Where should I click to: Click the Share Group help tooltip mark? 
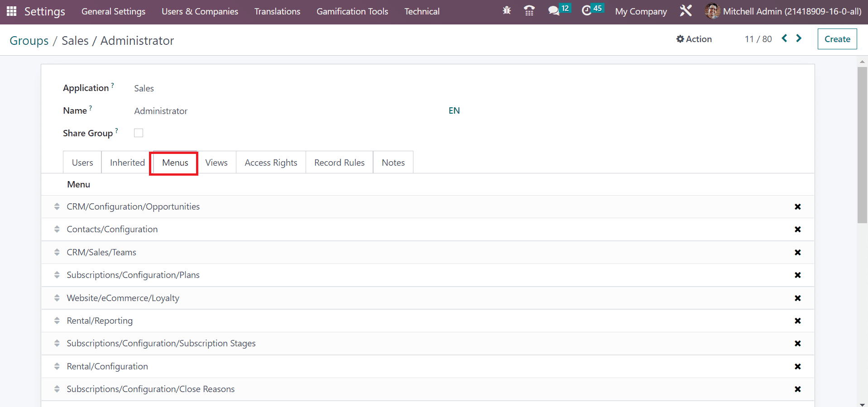click(x=116, y=130)
